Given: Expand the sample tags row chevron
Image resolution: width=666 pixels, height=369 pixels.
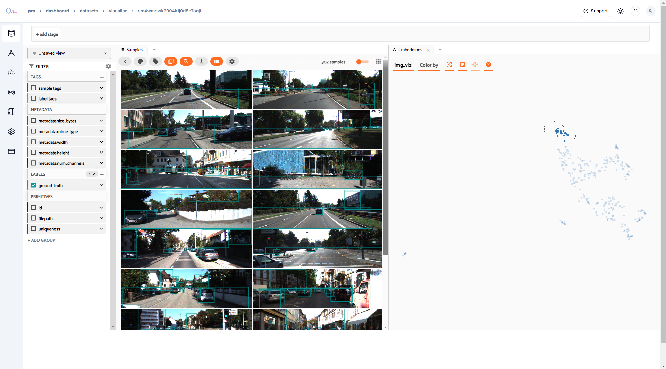Looking at the screenshot, I should pos(102,88).
